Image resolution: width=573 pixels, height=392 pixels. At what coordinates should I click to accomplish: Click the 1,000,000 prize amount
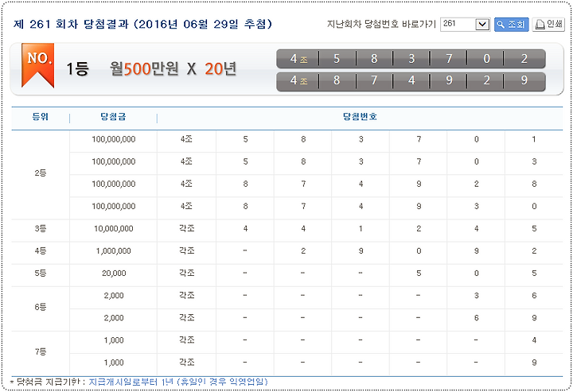[114, 251]
